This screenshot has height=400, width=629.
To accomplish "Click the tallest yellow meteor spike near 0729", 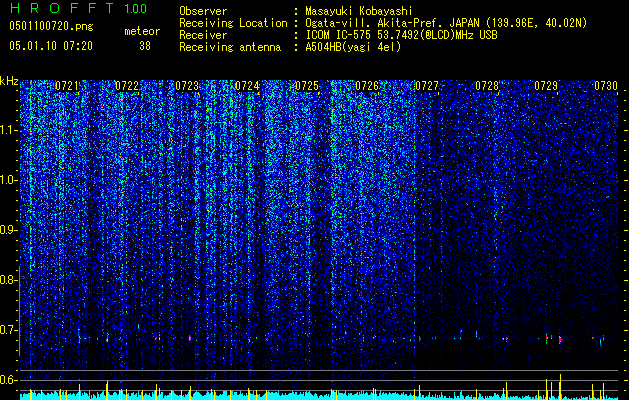I will pos(560,386).
